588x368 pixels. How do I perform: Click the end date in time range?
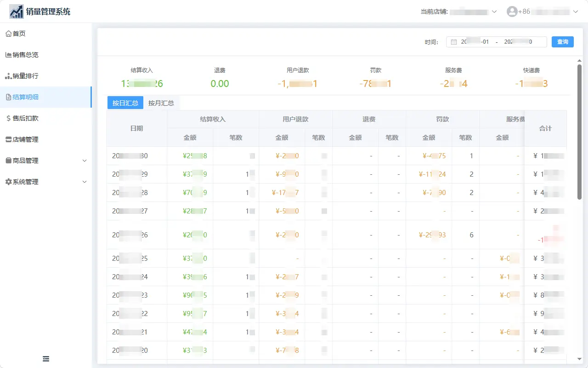pos(518,42)
